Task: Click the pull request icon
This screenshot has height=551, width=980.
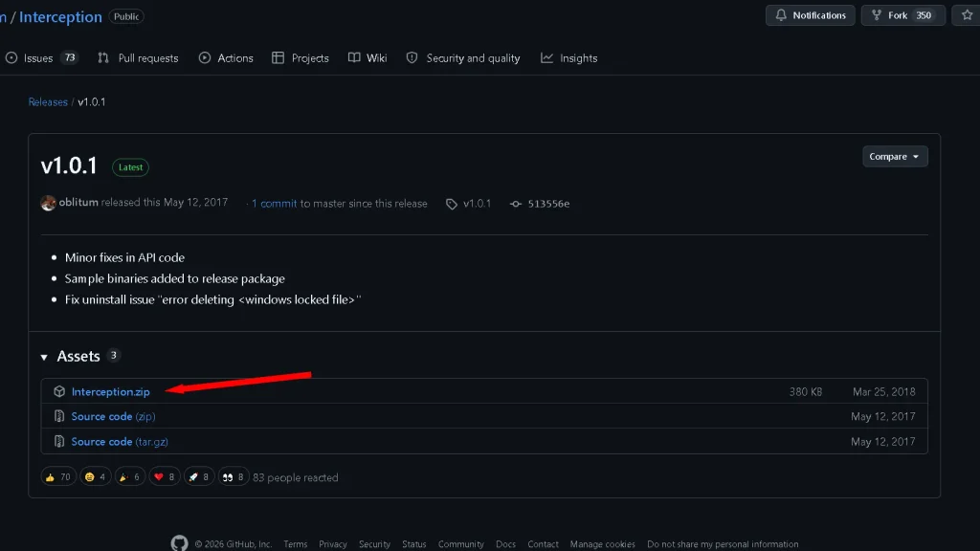Action: pyautogui.click(x=103, y=58)
